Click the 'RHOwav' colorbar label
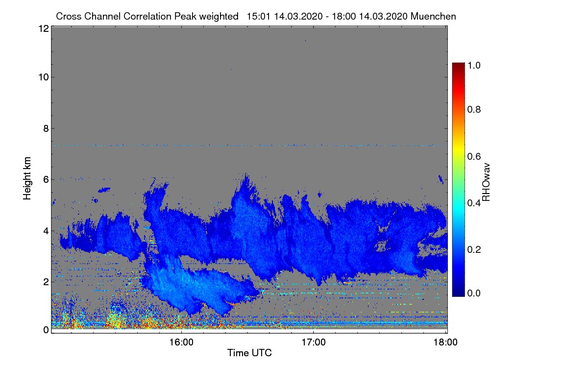This screenshot has height=392, width=588. click(486, 182)
